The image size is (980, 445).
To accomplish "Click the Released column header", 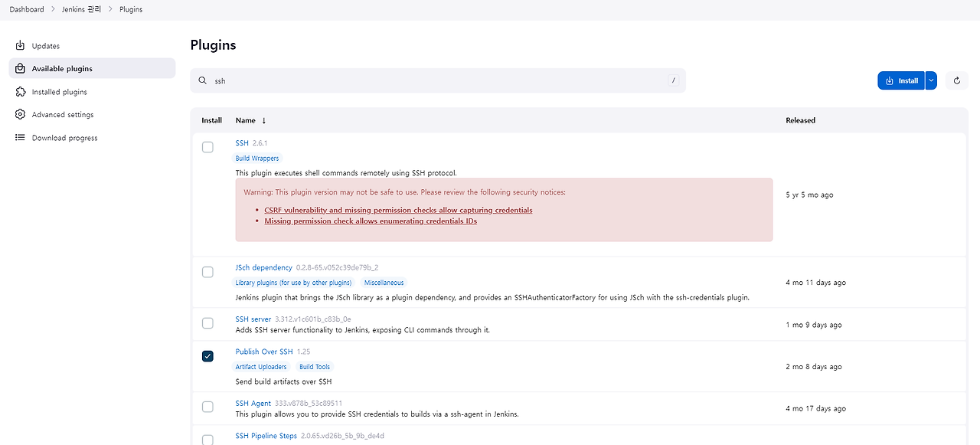I will pos(801,120).
